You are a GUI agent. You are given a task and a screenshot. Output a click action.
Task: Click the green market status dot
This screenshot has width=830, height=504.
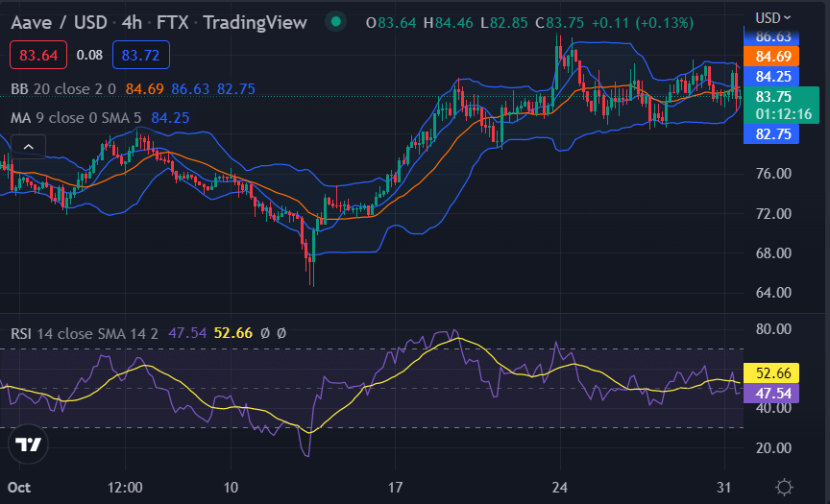click(x=335, y=22)
